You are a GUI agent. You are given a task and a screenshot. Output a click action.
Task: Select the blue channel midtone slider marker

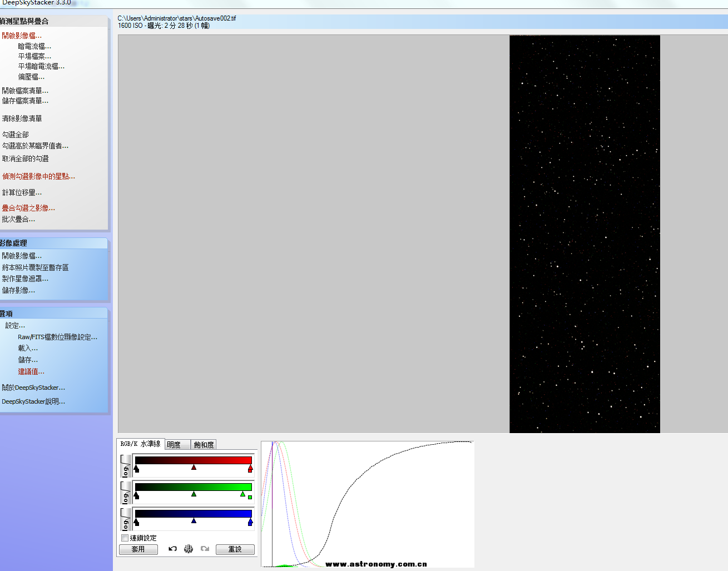click(x=194, y=520)
